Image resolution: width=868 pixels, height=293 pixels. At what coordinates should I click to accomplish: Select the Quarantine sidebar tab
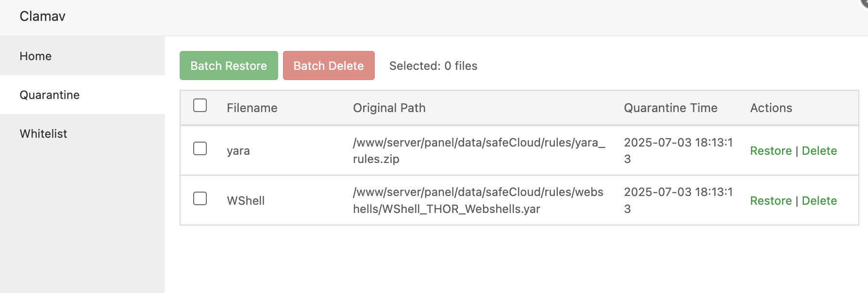[x=50, y=95]
